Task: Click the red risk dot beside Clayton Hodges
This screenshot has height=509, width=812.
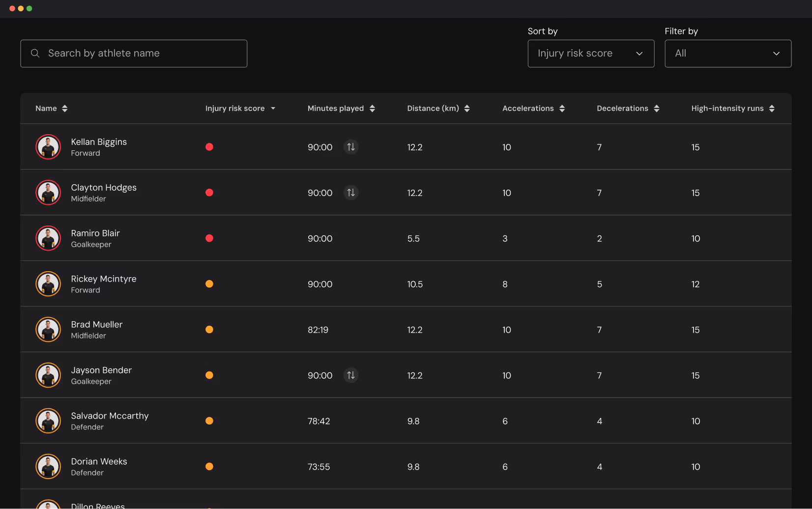Action: (x=209, y=192)
